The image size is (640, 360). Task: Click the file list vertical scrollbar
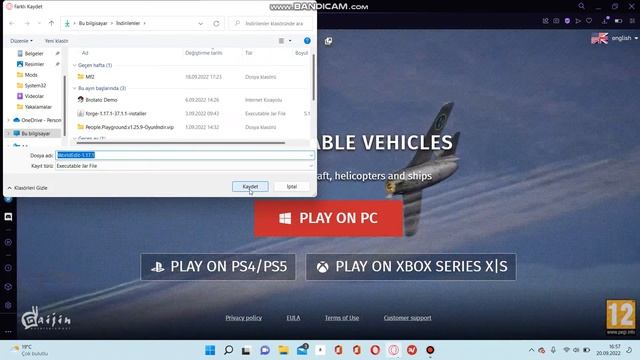click(313, 77)
